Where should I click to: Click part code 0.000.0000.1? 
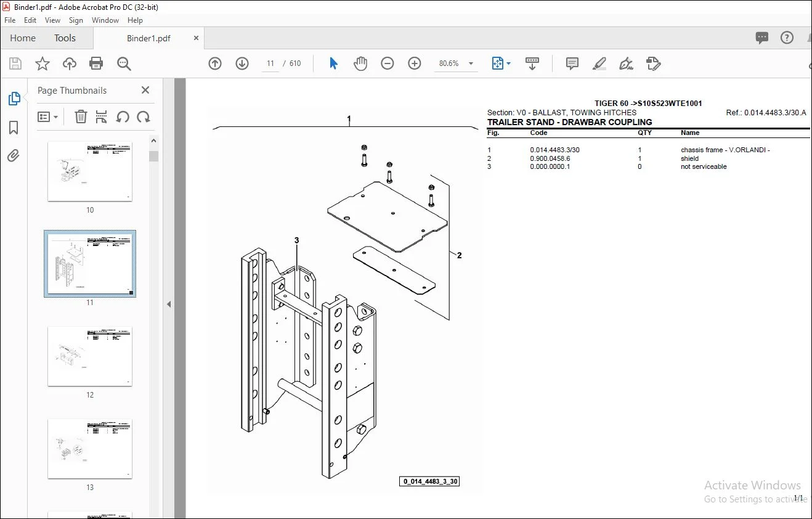[x=550, y=166]
